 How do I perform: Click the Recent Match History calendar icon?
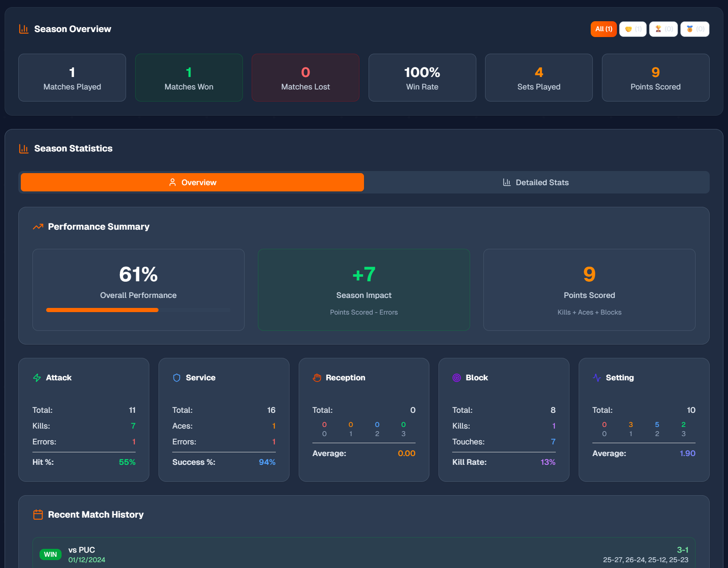(x=38, y=514)
